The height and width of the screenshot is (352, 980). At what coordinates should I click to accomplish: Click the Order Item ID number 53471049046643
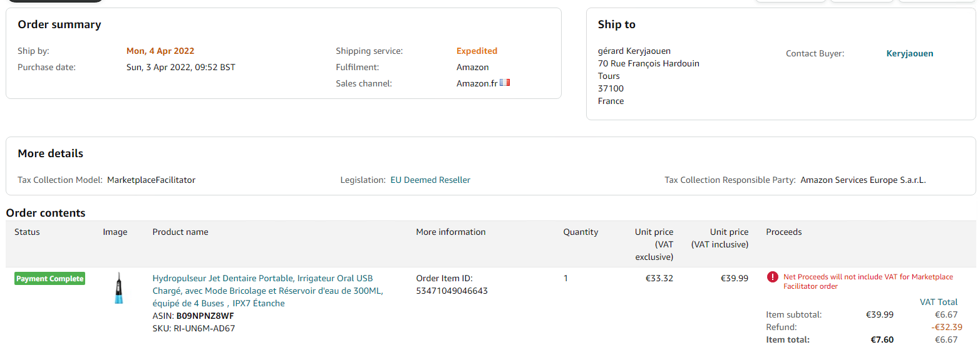(451, 291)
